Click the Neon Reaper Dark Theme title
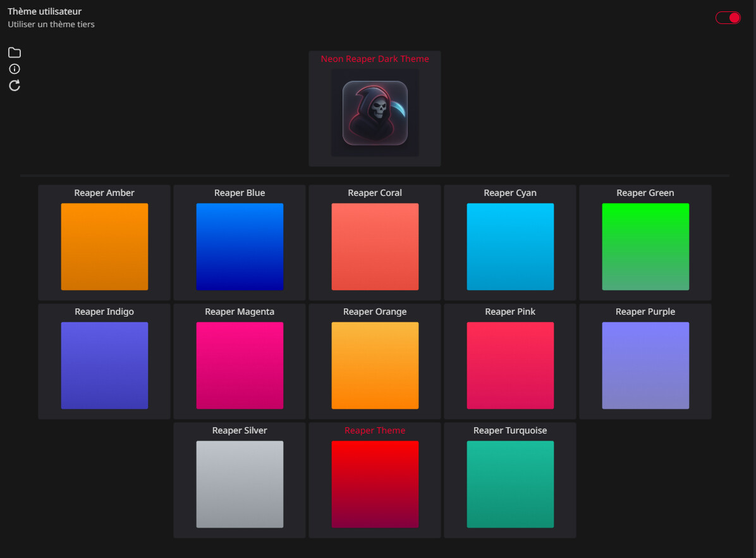 375,59
